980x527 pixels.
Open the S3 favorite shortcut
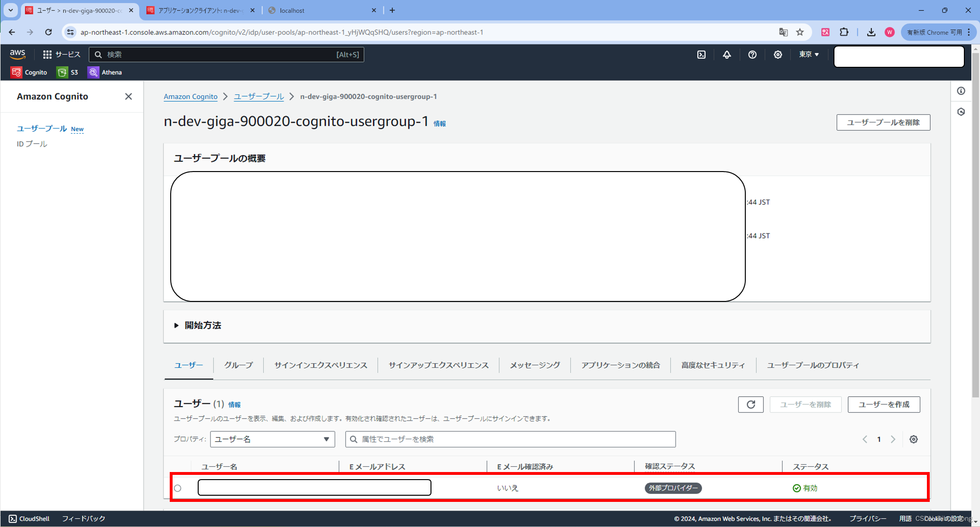67,72
